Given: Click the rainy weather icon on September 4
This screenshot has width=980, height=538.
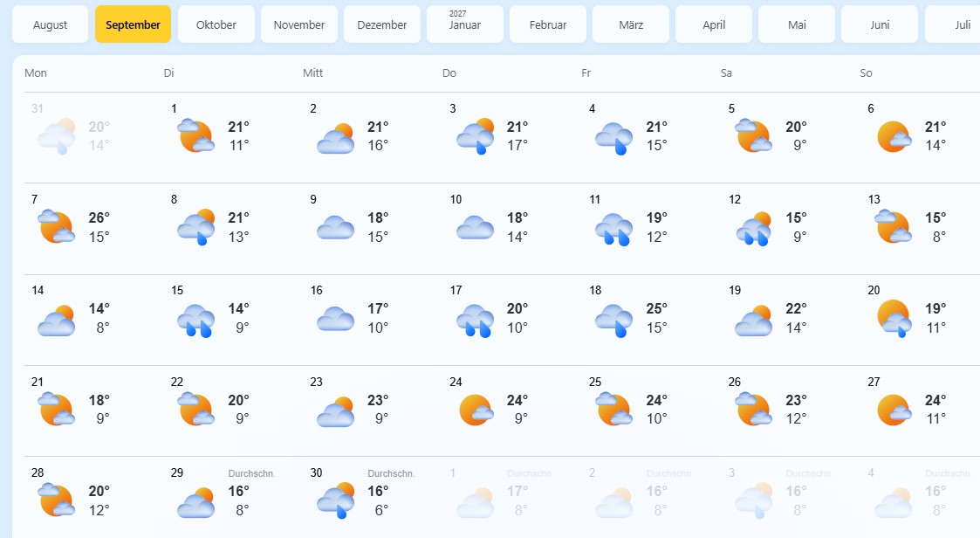Looking at the screenshot, I should pos(613,138).
